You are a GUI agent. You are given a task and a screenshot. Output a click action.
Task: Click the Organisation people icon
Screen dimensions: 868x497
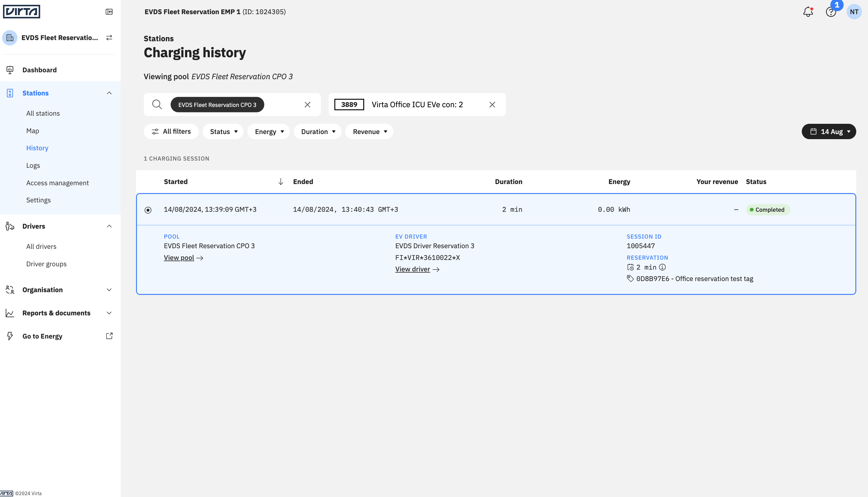[x=10, y=290]
